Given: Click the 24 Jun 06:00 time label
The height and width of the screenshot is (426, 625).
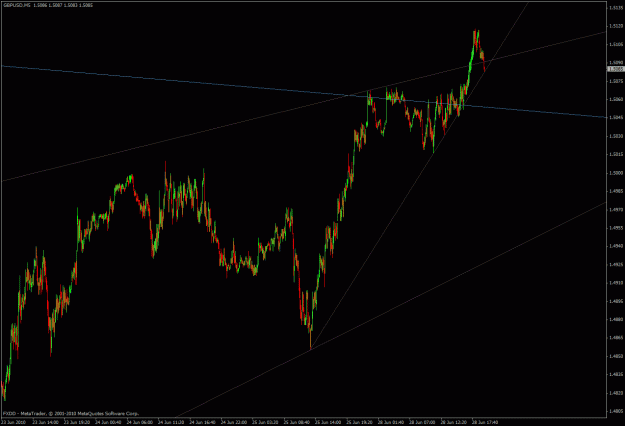Looking at the screenshot, I should click(x=140, y=422).
